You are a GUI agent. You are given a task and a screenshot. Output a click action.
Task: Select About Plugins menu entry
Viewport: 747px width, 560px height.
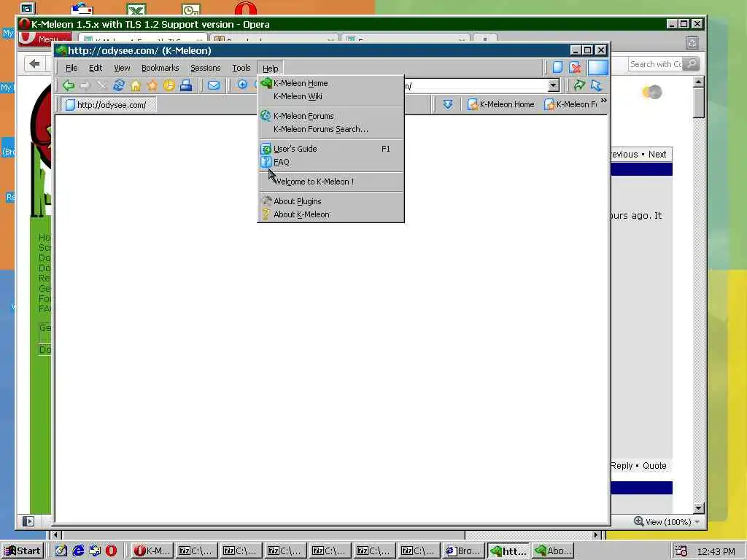click(331, 201)
